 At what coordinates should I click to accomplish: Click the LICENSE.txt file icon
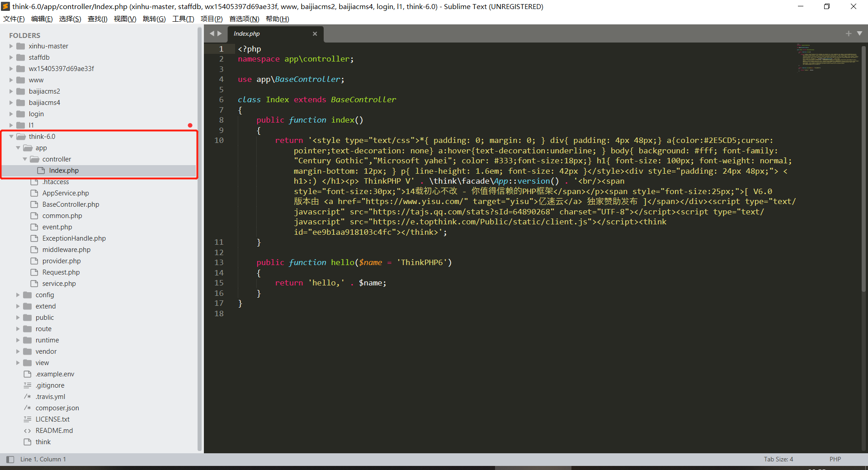click(28, 419)
